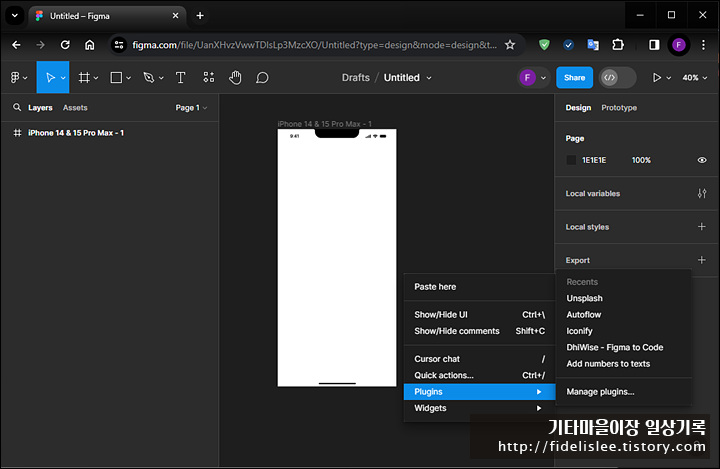Add a local style with plus icon

click(702, 226)
